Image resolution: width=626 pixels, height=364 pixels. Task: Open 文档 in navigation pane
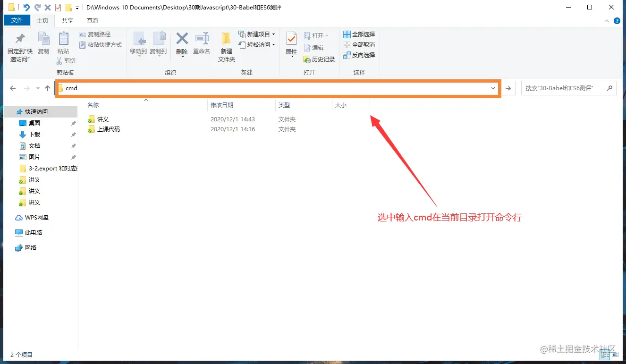coord(34,146)
